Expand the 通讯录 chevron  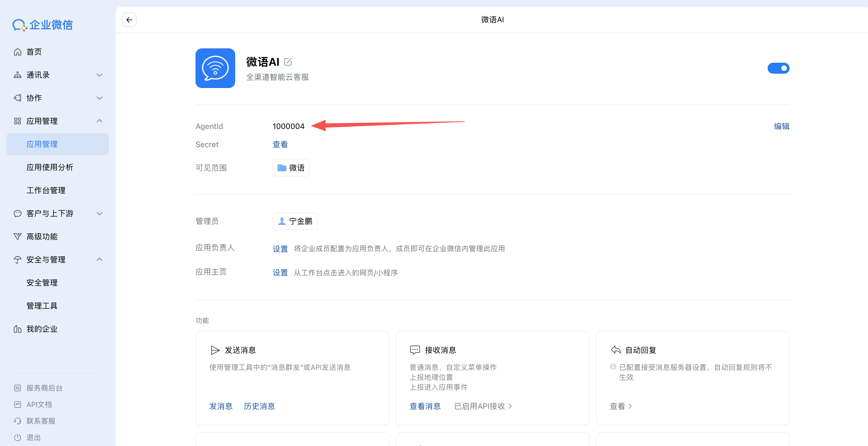click(x=99, y=75)
